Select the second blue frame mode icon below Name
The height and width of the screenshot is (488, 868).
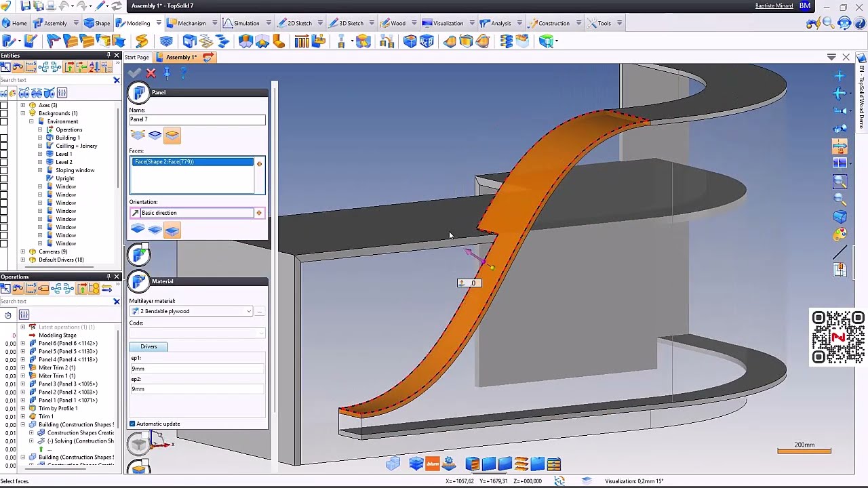click(155, 136)
